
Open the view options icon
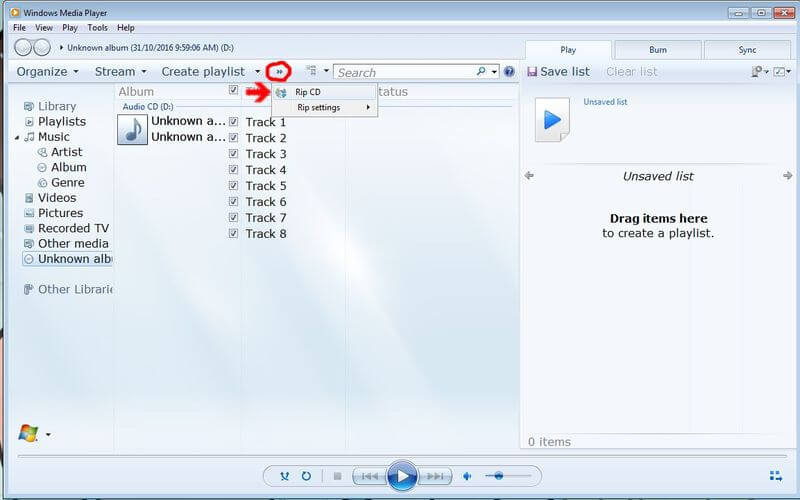[311, 71]
